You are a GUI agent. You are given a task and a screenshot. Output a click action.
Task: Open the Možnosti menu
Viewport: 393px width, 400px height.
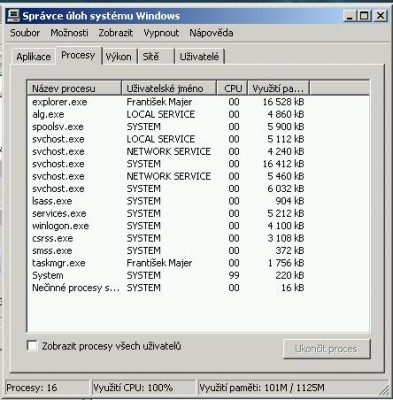coord(69,33)
